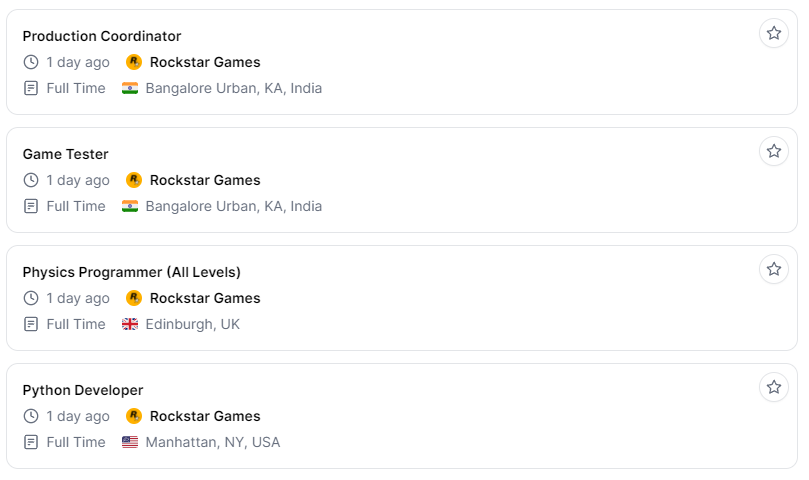Click Rockstar Games logo in Physics Programmer card
809x480 pixels.
point(134,298)
